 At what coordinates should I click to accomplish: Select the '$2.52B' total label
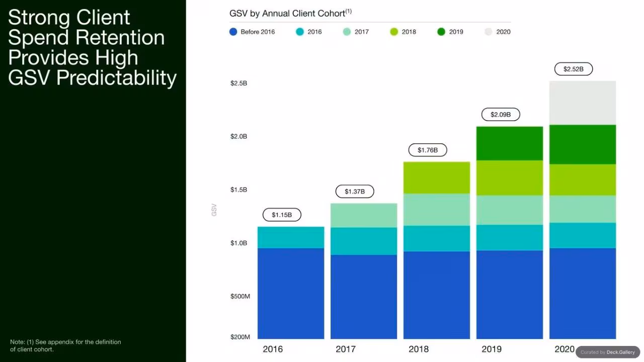point(574,69)
